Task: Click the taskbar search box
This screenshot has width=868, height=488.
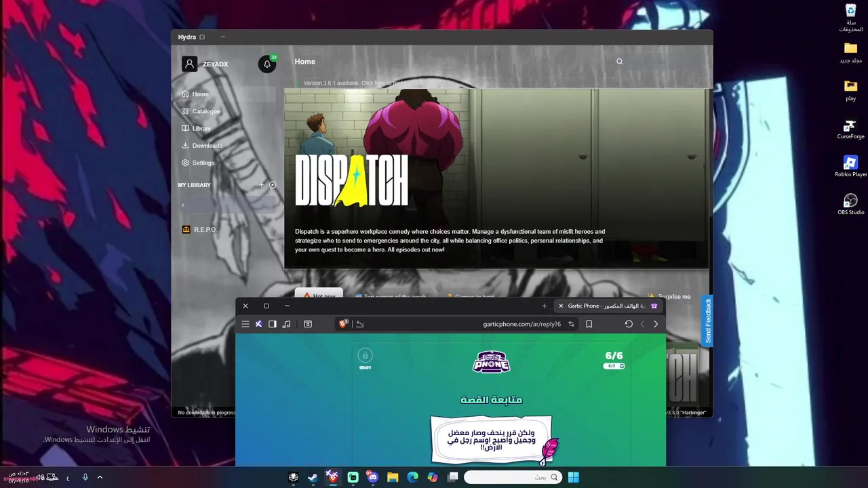Action: point(513,477)
